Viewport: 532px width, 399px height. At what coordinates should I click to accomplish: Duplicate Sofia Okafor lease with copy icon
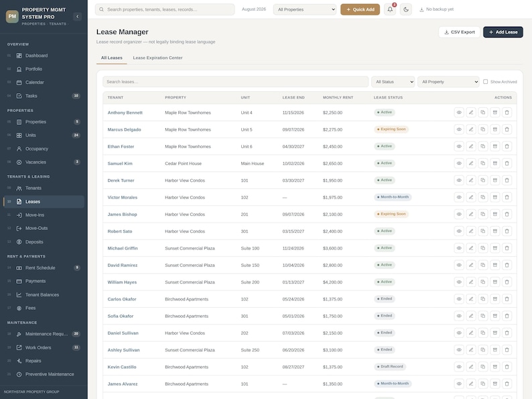[483, 316]
